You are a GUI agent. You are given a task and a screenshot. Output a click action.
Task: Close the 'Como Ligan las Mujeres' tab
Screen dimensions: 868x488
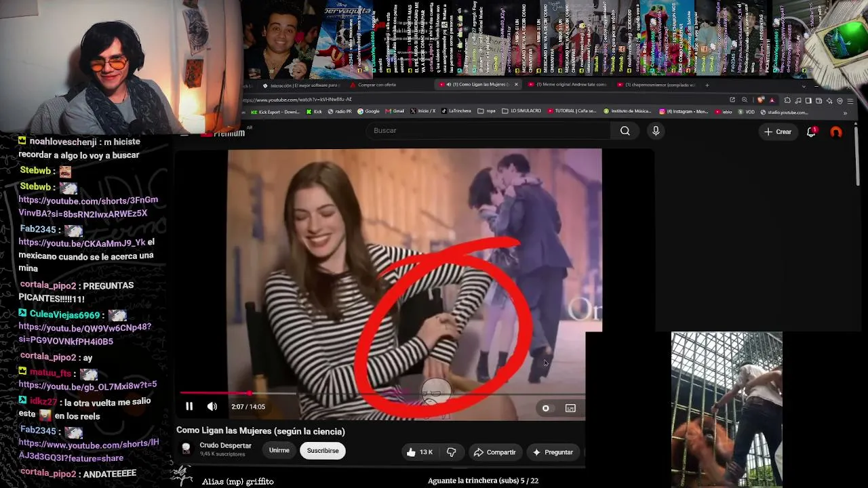[x=516, y=85]
